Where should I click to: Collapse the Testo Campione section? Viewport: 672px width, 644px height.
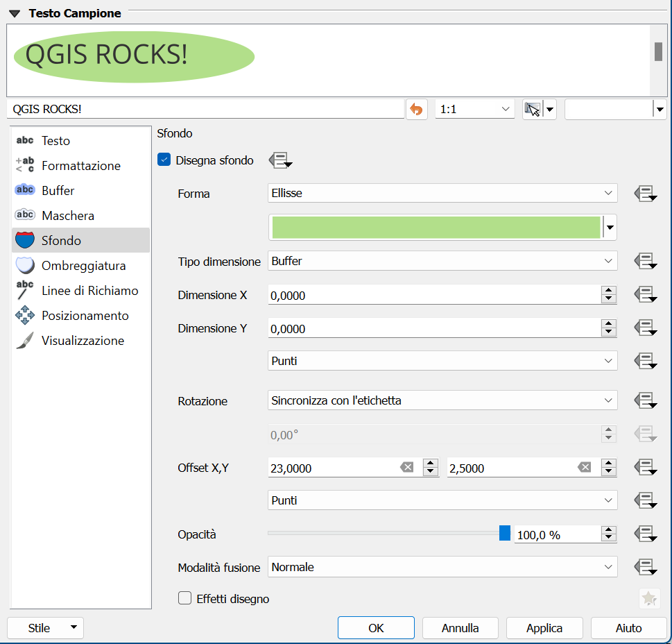15,14
